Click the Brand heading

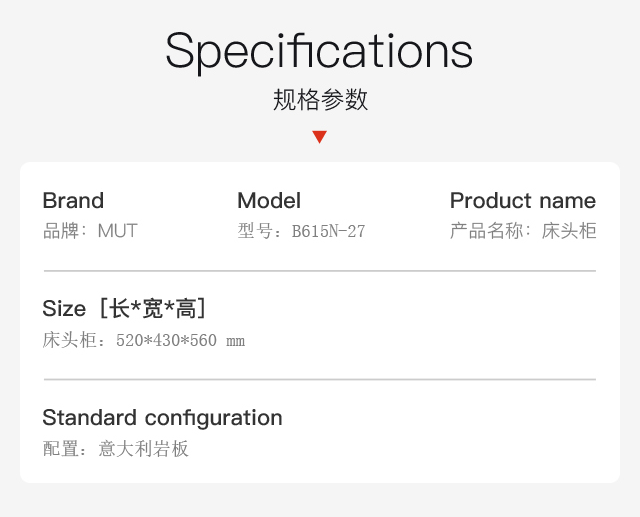[x=73, y=200]
